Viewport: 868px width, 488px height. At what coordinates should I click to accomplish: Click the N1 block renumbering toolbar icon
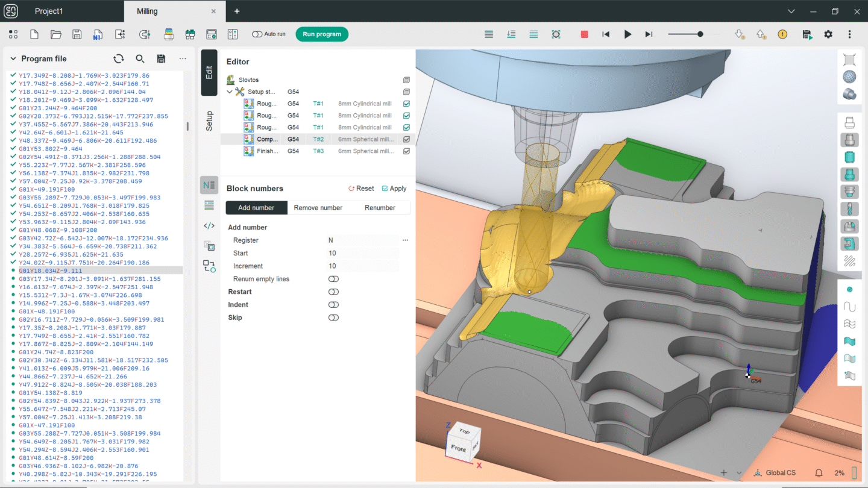(97, 34)
